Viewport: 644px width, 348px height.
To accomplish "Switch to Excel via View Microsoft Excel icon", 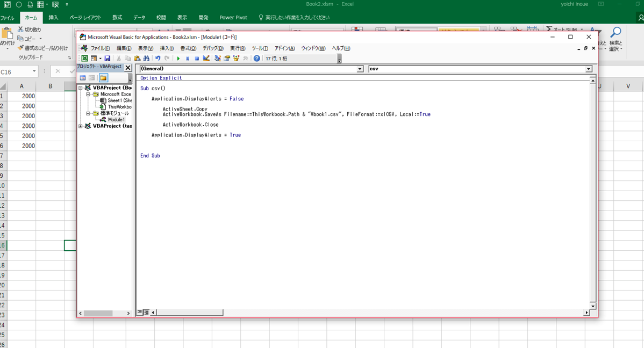I will (84, 59).
